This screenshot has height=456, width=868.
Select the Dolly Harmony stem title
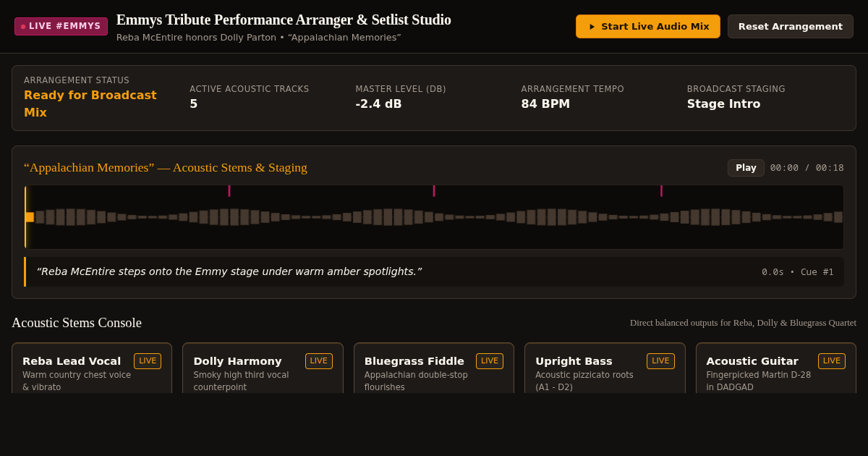tap(237, 361)
